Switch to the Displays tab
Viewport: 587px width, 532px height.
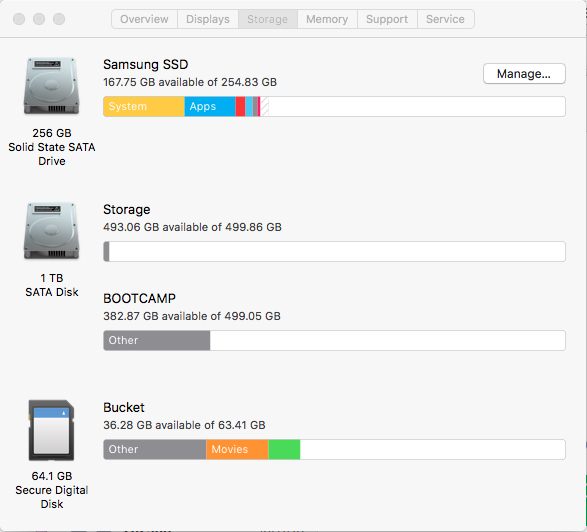208,19
